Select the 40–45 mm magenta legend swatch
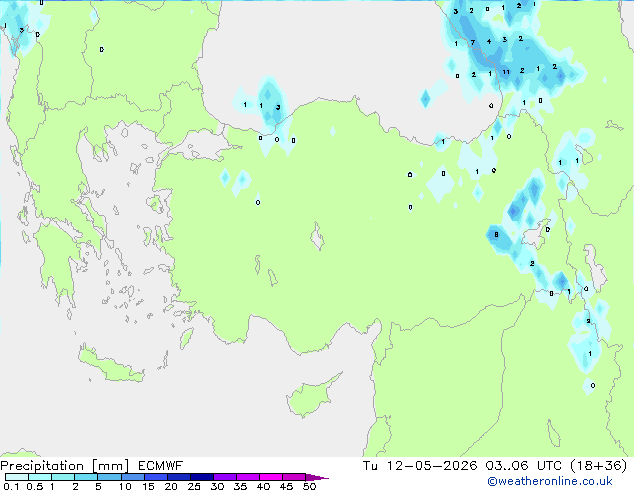This screenshot has height=490, width=634. pyautogui.click(x=271, y=477)
